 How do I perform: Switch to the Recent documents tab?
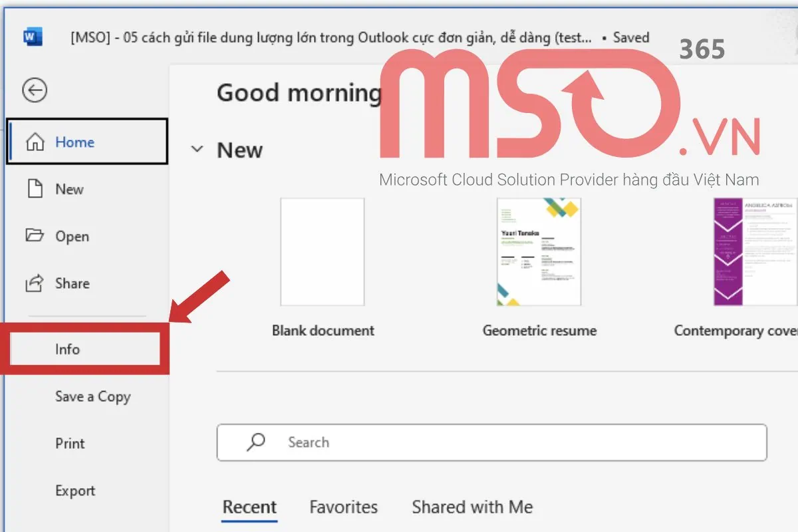(249, 507)
